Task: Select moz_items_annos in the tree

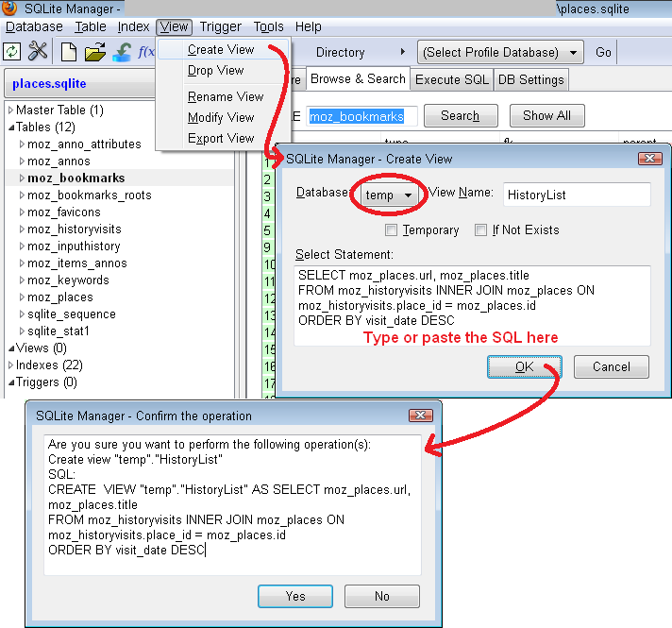Action: click(x=77, y=263)
